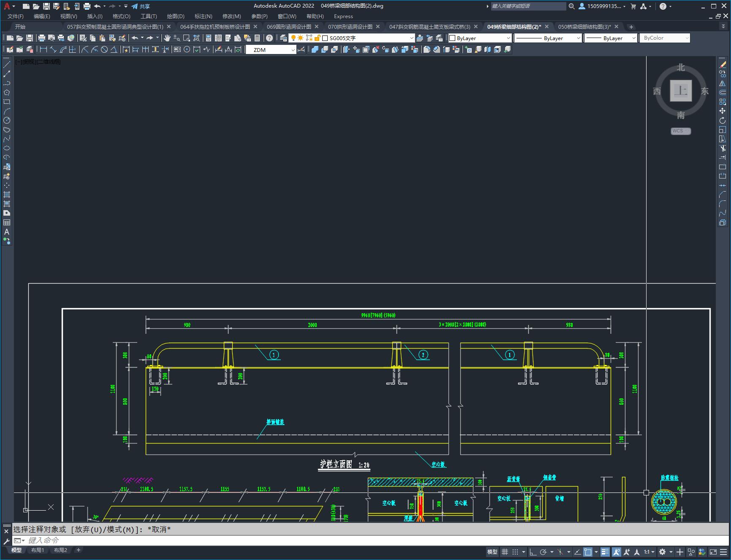Toggle isometric drafting in status bar
Image resolution: width=731 pixels, height=560 pixels.
coord(560,552)
